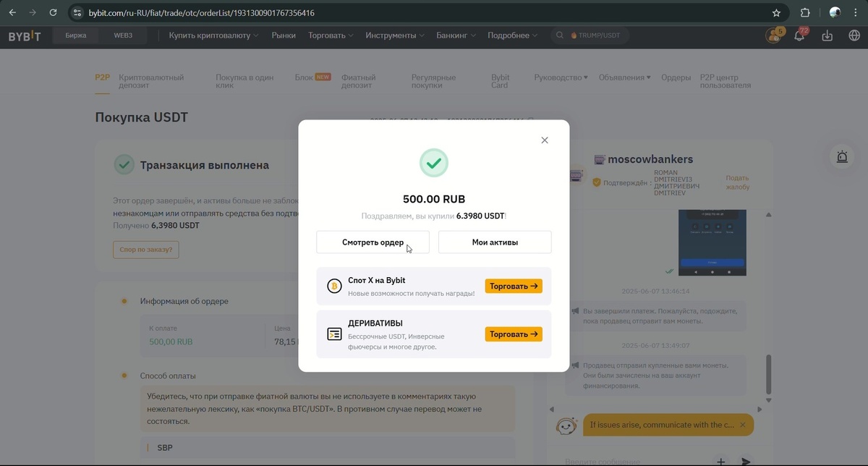Expand the Объявления dropdown
Viewport: 868px width, 466px height.
tap(624, 77)
